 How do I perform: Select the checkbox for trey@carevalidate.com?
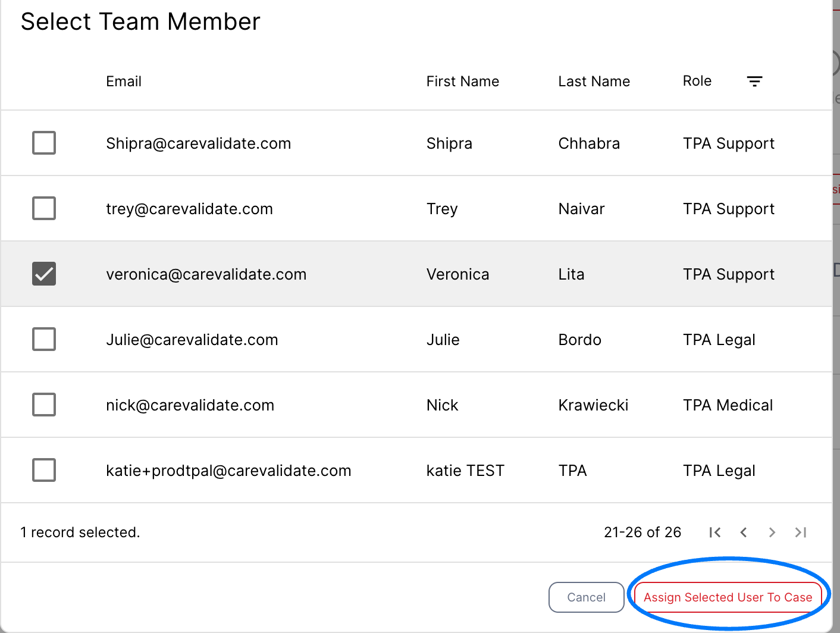click(x=44, y=208)
